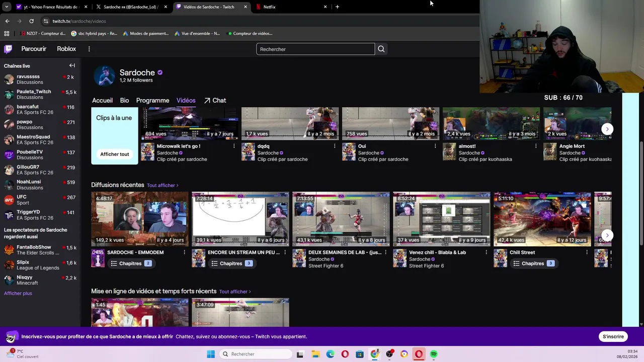The width and height of the screenshot is (644, 362).
Task: Click the search magnifier button
Action: [x=381, y=49]
